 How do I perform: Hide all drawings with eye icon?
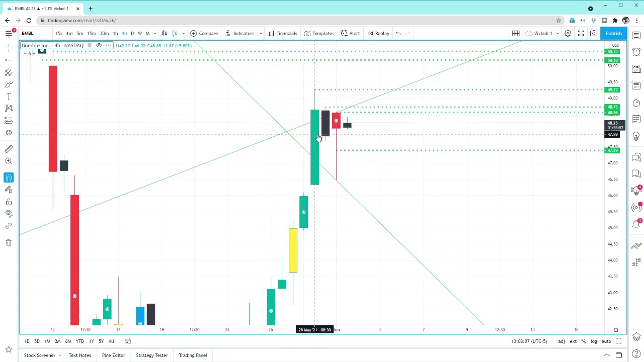[9, 214]
